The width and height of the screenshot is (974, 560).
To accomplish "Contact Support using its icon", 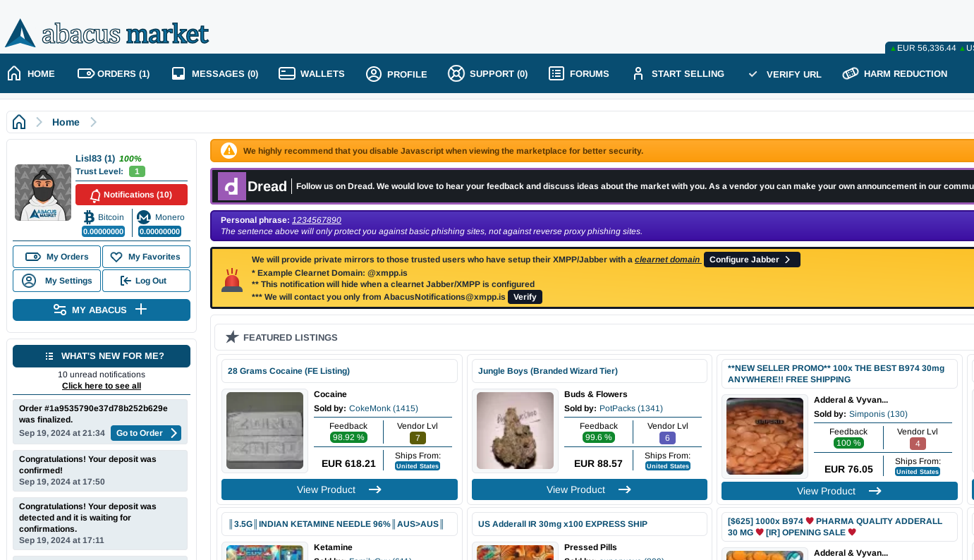I will click(x=456, y=73).
